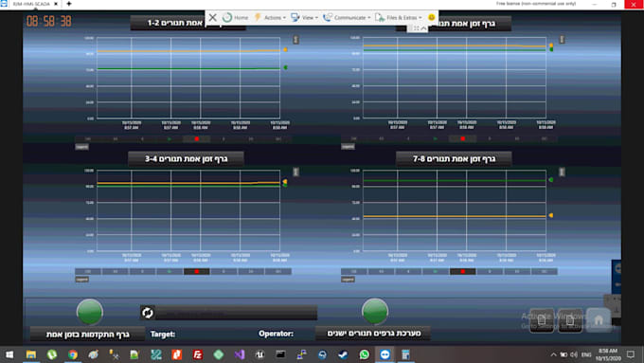Image resolution: width=644 pixels, height=363 pixels.
Task: Open Unreal Engine icon in taskbar
Action: point(260,354)
